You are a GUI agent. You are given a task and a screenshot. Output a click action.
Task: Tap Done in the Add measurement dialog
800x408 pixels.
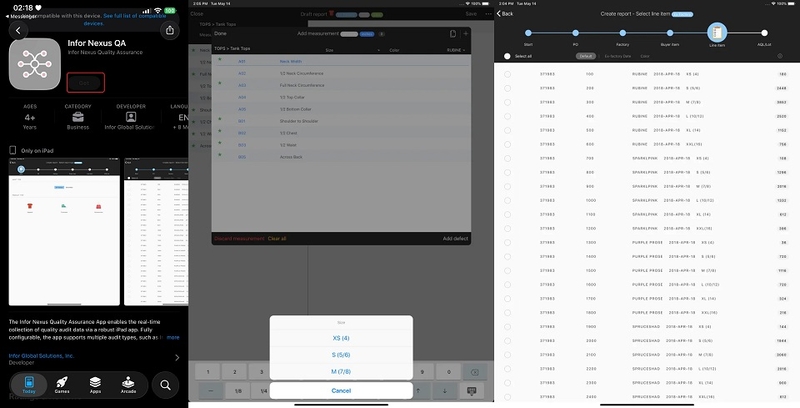(x=220, y=34)
